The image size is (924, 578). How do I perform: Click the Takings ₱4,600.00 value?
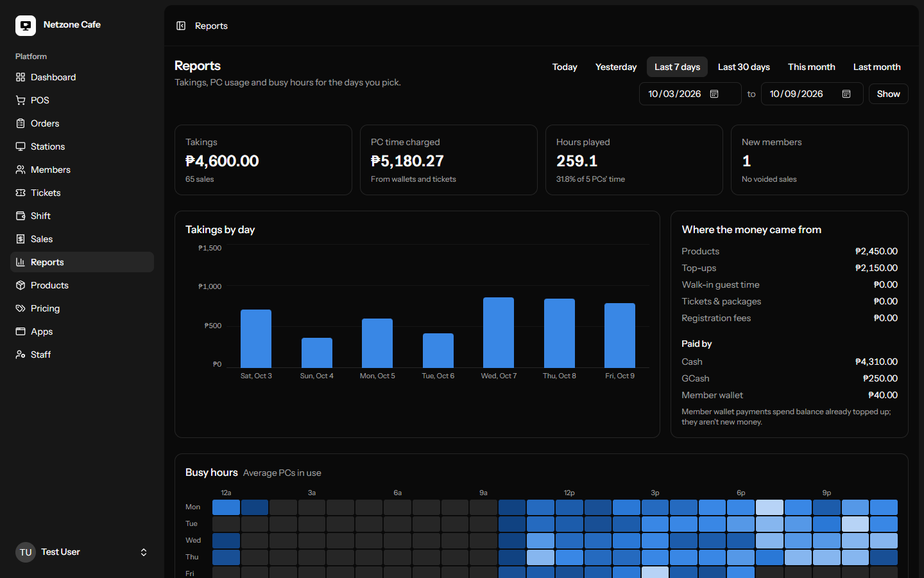tap(222, 161)
